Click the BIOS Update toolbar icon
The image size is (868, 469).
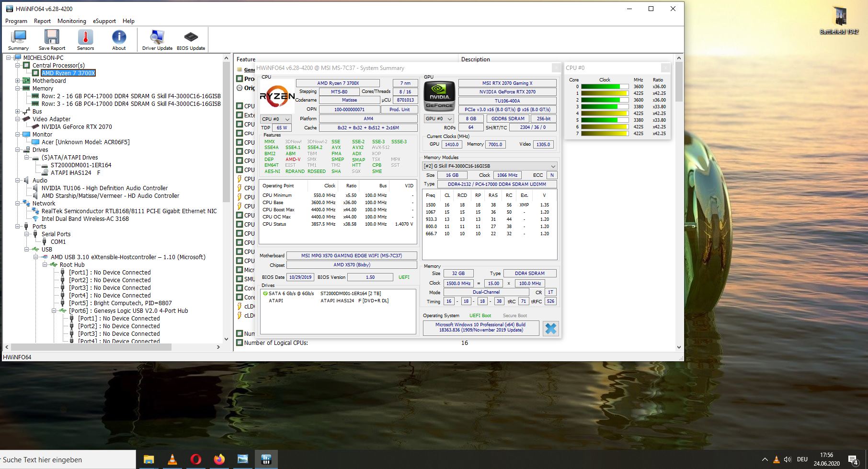pyautogui.click(x=191, y=40)
